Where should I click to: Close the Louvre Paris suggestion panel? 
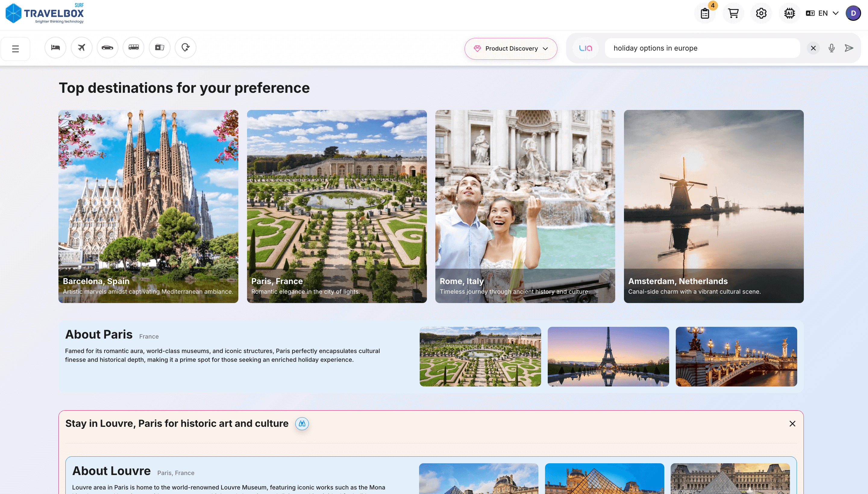(x=792, y=424)
